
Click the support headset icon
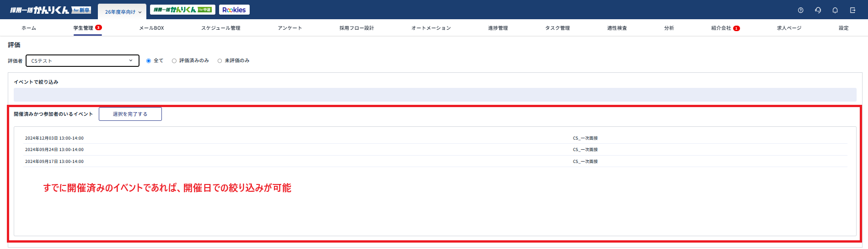click(818, 10)
